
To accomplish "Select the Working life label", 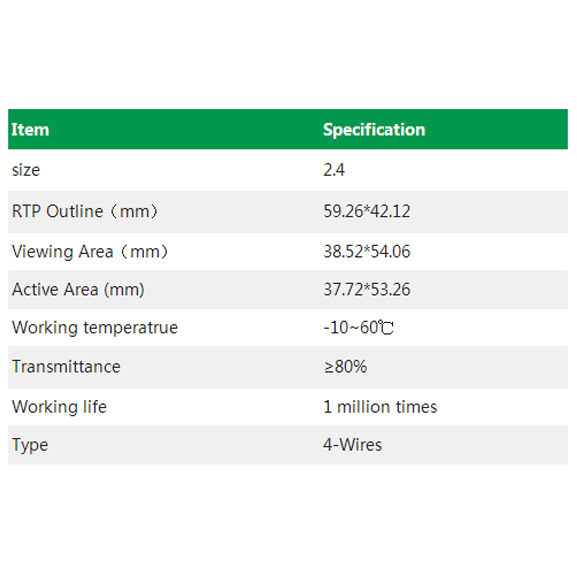I will (x=59, y=407).
